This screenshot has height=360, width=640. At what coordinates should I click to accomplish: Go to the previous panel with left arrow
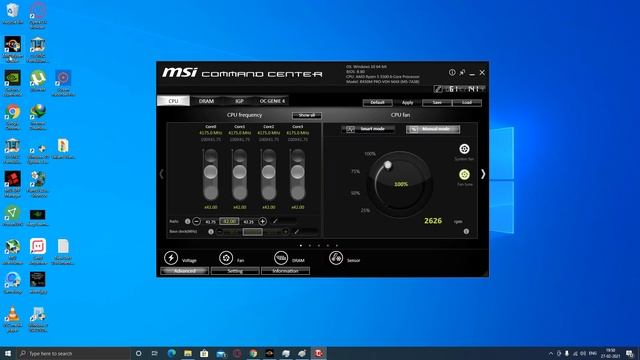(x=161, y=174)
